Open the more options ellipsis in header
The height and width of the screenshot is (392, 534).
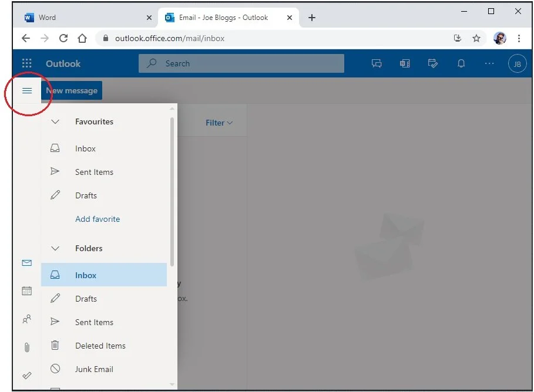489,63
